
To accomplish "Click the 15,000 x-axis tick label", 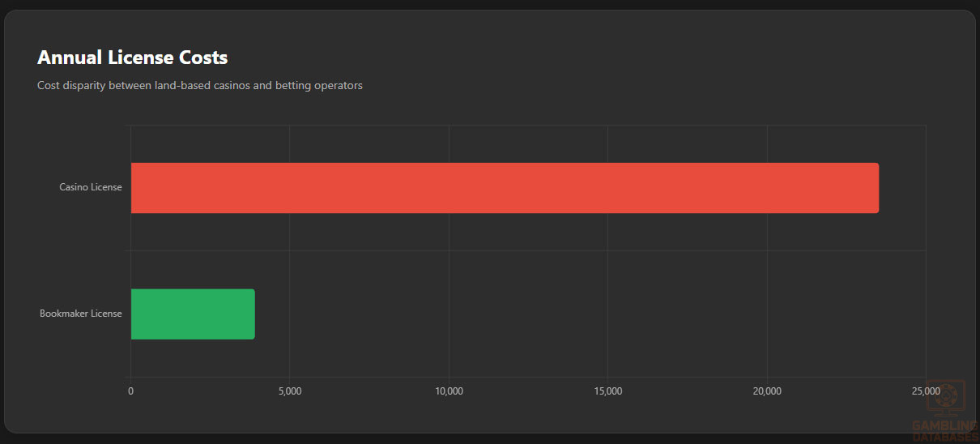I will (607, 391).
